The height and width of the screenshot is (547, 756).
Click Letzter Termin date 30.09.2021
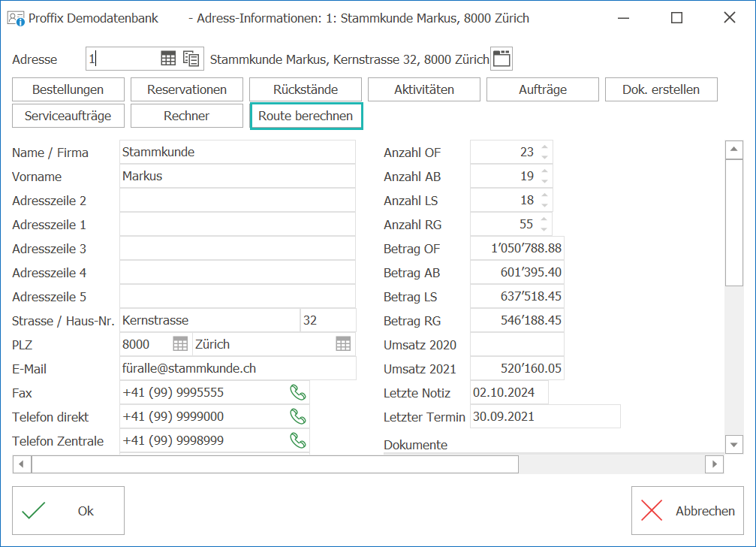point(545,417)
